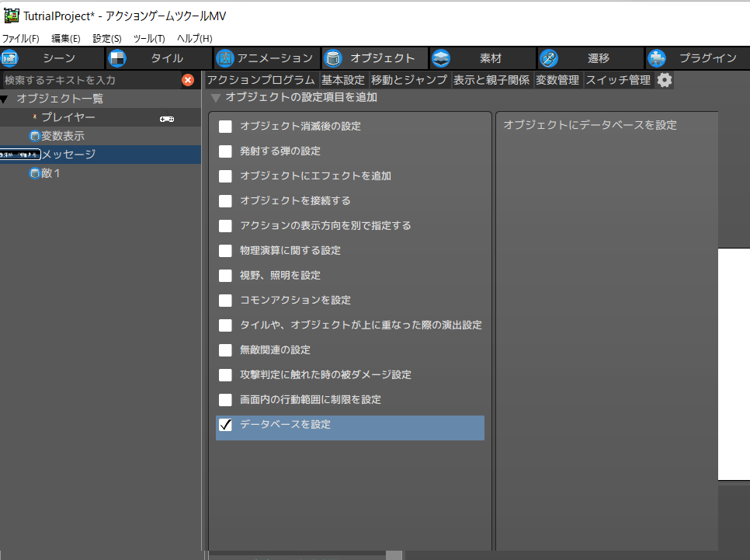Click the プラグイン toolbar label
This screenshot has width=750, height=560.
pos(708,58)
